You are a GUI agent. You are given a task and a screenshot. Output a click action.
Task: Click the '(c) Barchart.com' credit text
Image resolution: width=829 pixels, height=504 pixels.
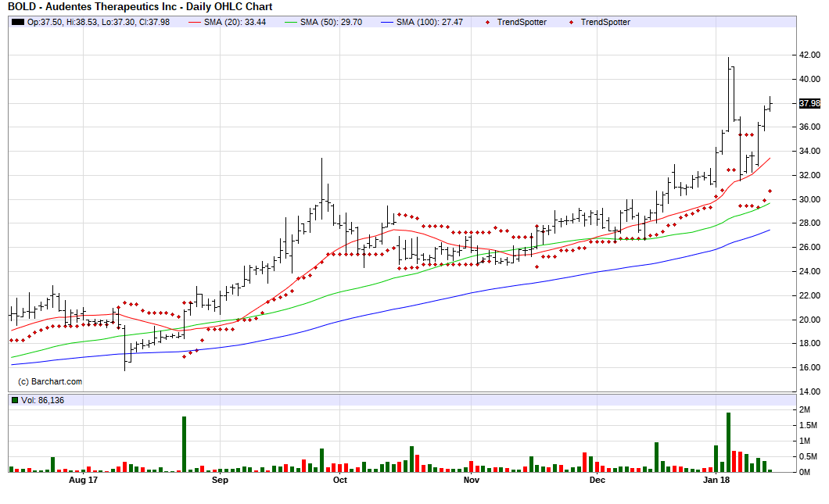(50, 381)
